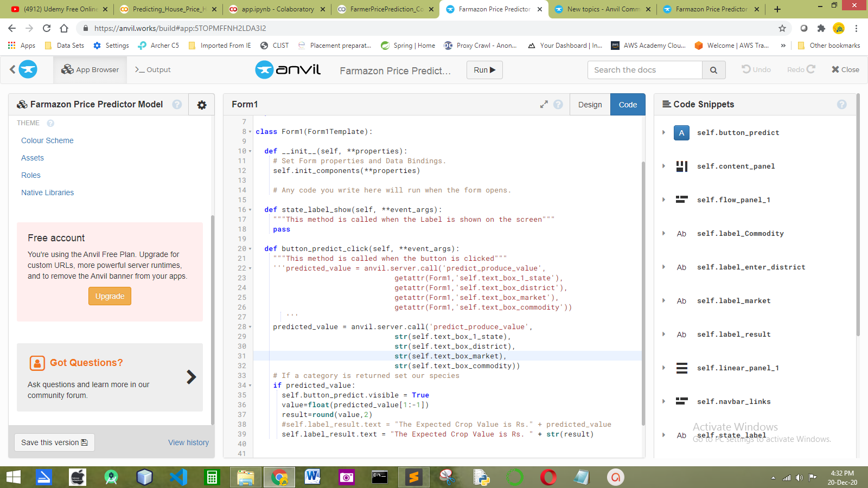
Task: Open the app settings gear icon
Action: tap(201, 105)
